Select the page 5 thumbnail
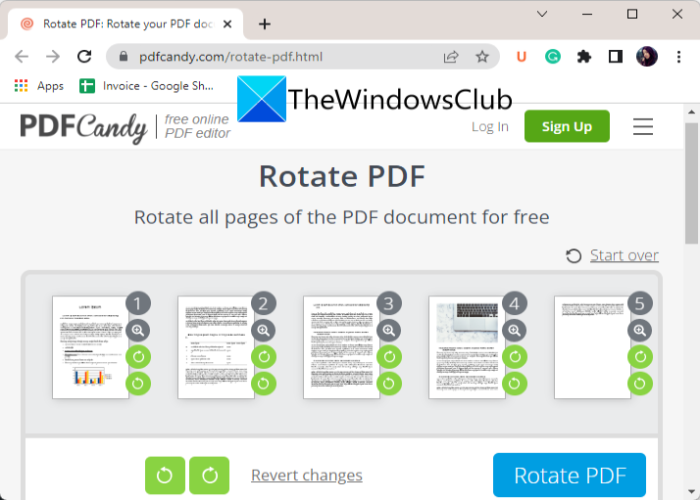Screen dimensions: 700x500 click(592, 347)
